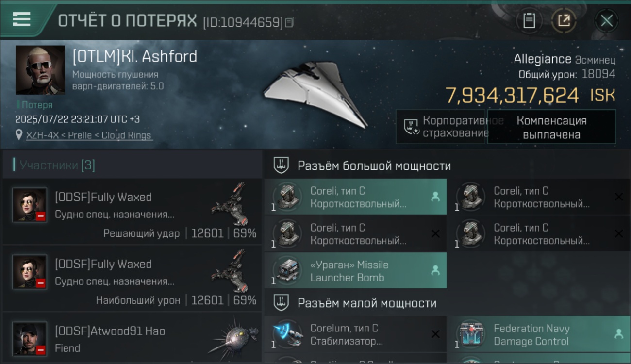Click Корпоративное страхование button
631x364 pixels.
click(441, 127)
